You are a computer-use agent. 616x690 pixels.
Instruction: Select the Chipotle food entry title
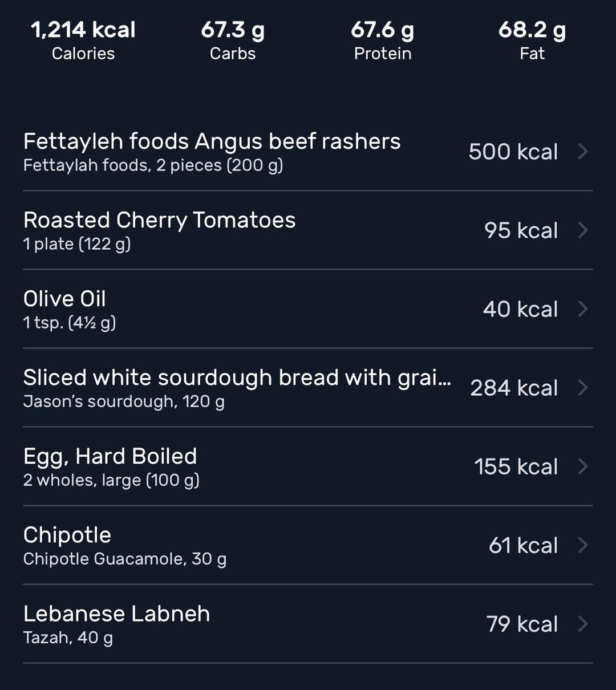67,535
